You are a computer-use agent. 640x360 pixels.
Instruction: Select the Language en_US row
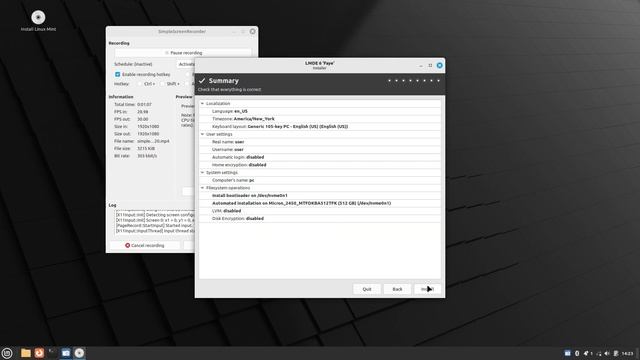pyautogui.click(x=320, y=111)
